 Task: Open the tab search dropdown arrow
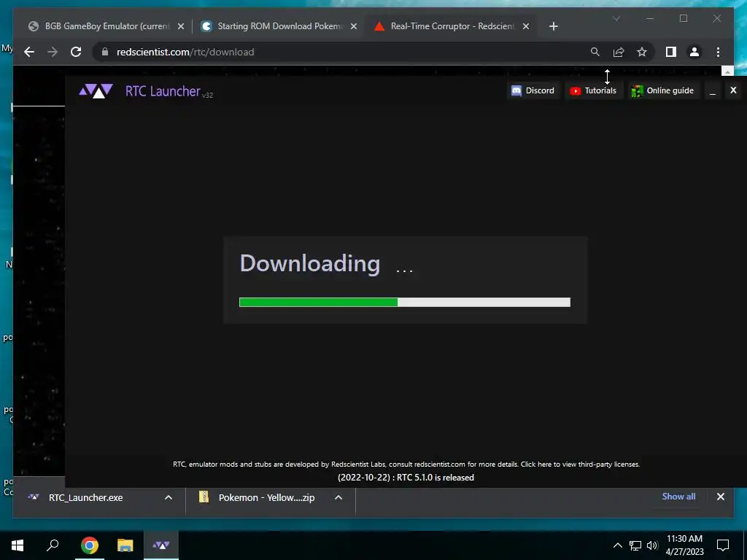click(x=616, y=18)
